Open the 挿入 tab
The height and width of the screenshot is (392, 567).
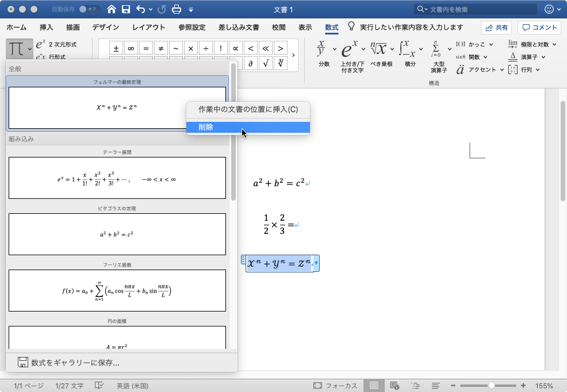(46, 27)
